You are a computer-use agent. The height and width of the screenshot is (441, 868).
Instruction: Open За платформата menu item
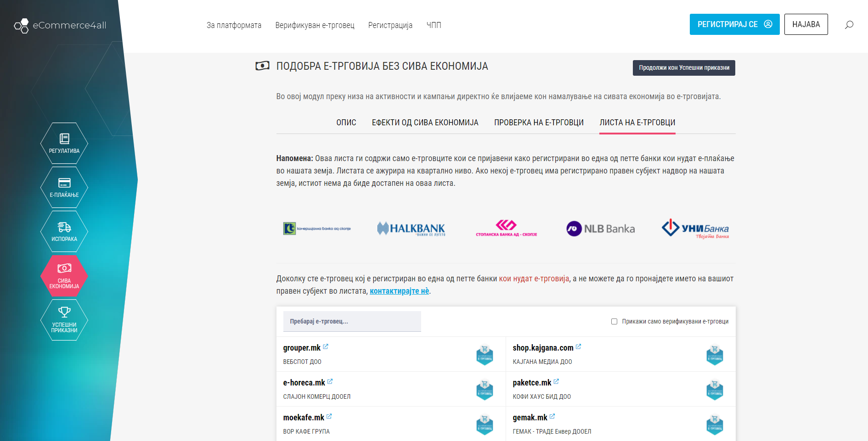coord(234,25)
